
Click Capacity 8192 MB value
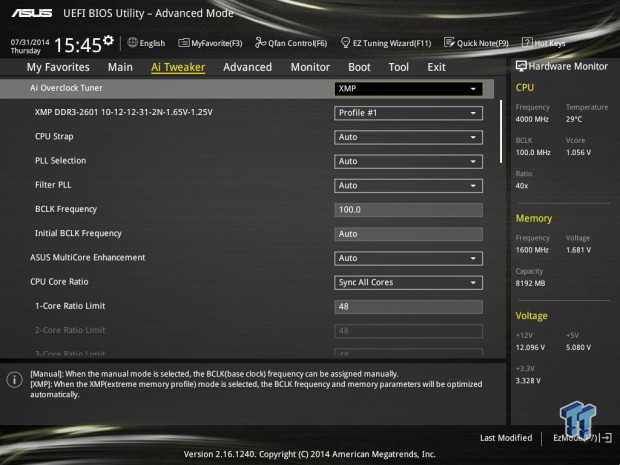(x=530, y=284)
